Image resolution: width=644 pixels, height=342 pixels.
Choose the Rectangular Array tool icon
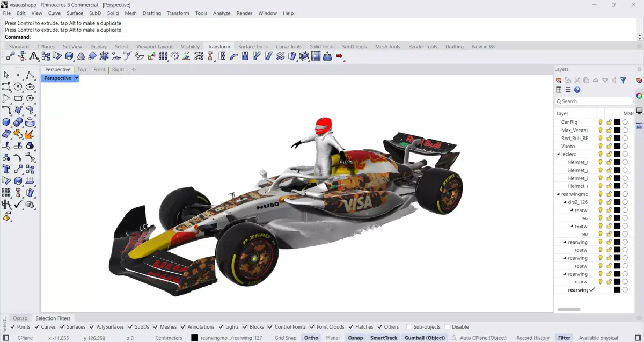[163, 56]
